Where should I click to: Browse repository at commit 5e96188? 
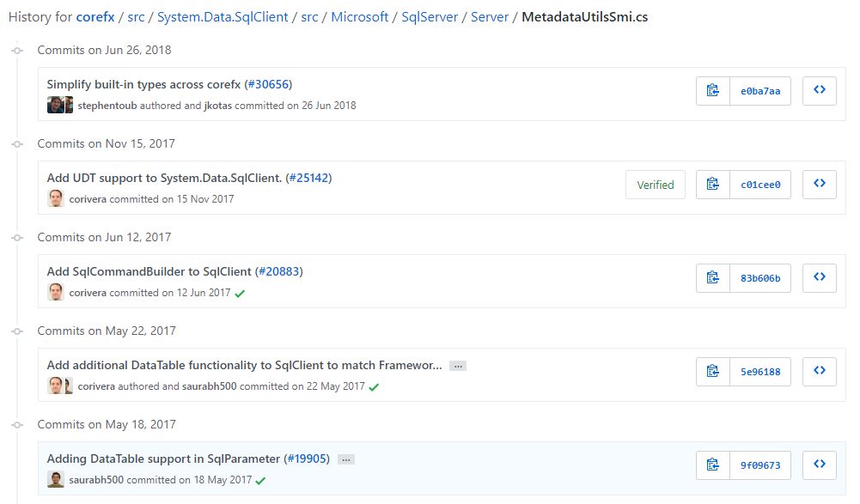click(x=820, y=372)
